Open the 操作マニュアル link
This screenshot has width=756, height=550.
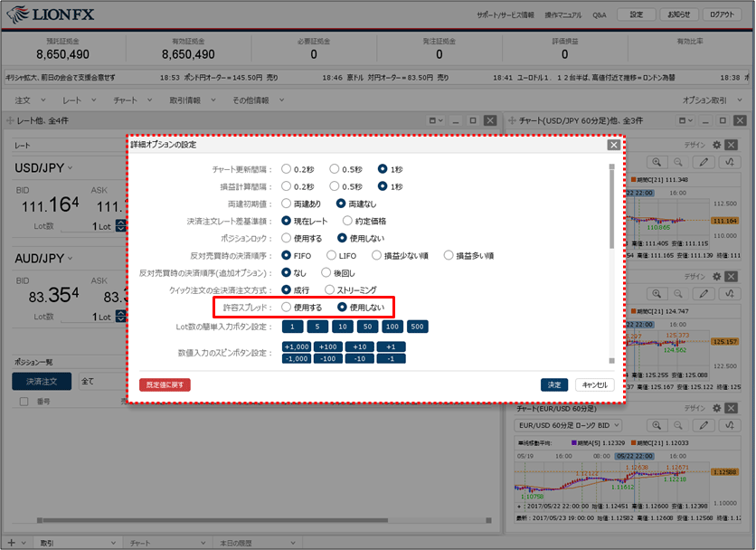click(563, 15)
